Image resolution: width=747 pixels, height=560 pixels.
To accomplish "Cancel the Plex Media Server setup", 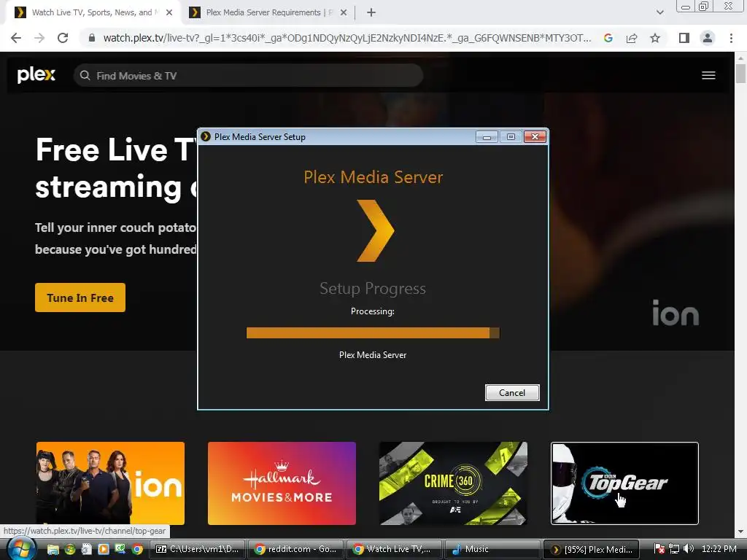I will (512, 392).
